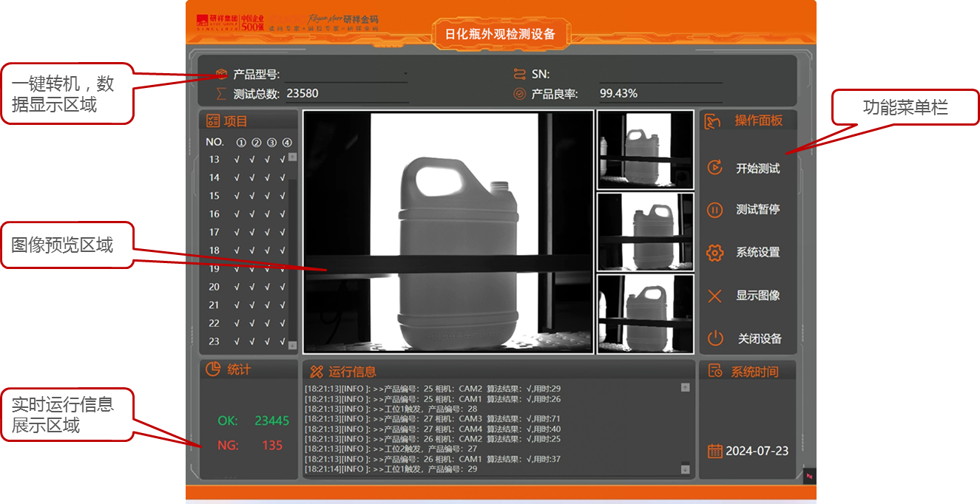Click the power icon beside 关闭设备

pyautogui.click(x=714, y=338)
